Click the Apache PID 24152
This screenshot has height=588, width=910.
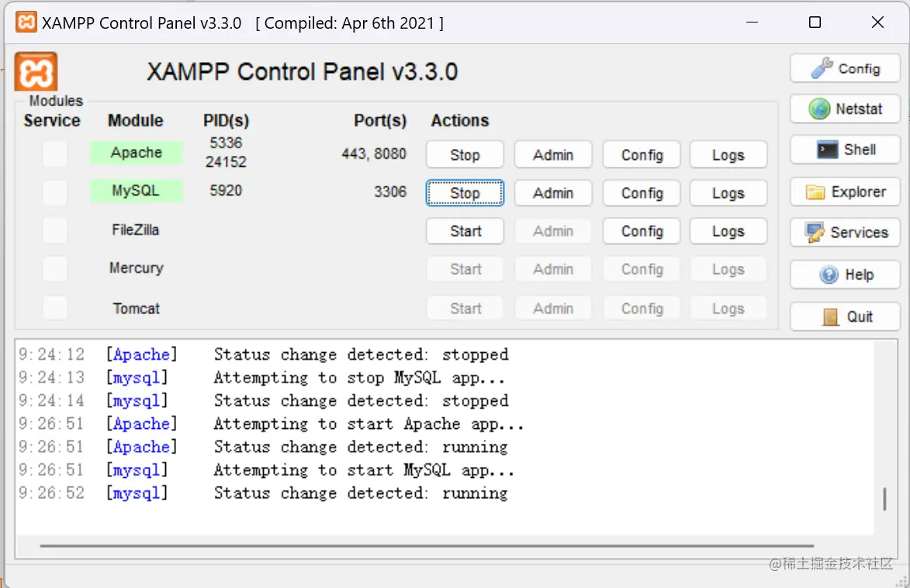point(226,162)
